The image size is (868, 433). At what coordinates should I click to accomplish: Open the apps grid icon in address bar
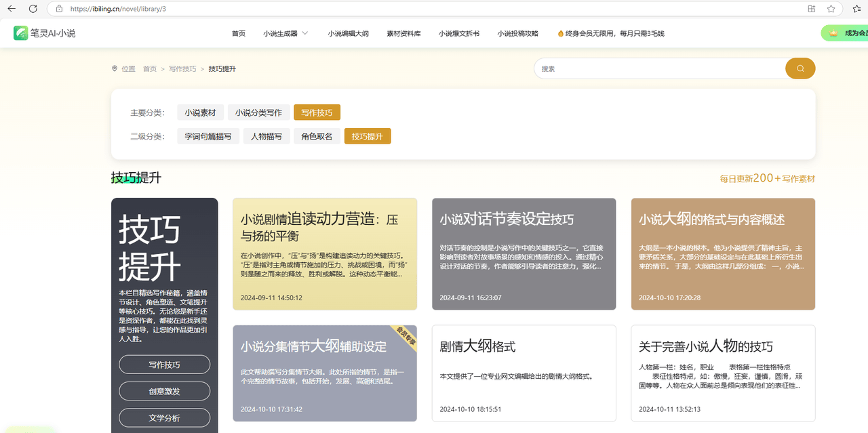(x=812, y=9)
